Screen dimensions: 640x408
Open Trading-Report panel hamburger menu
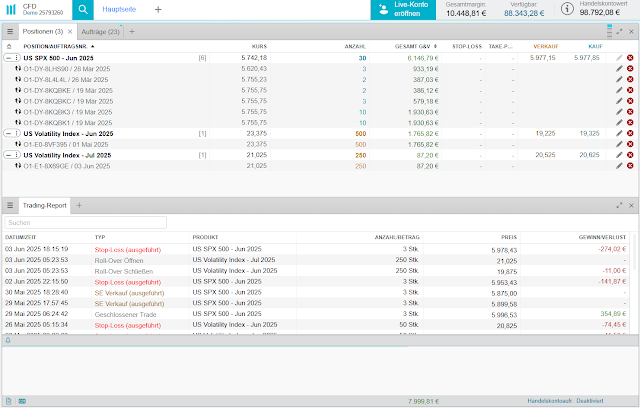(10, 205)
